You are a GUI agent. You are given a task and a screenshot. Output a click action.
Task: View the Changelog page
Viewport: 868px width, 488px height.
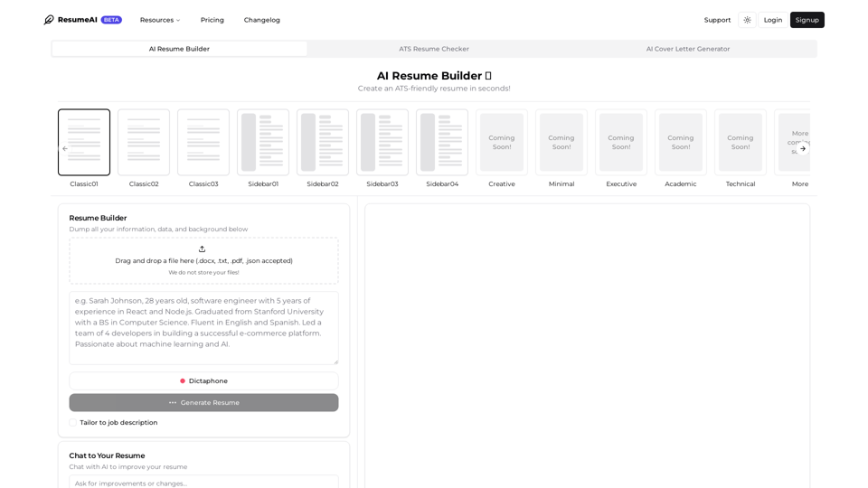(261, 20)
